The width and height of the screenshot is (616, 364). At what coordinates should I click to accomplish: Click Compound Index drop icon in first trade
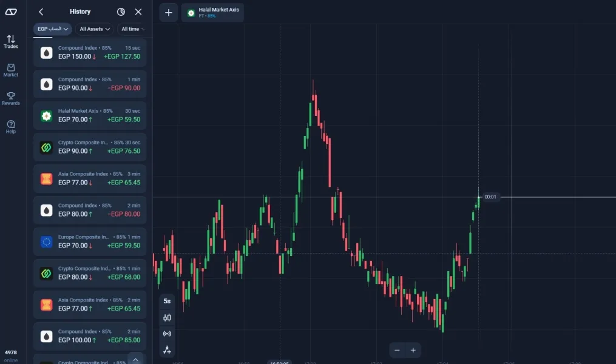[46, 53]
